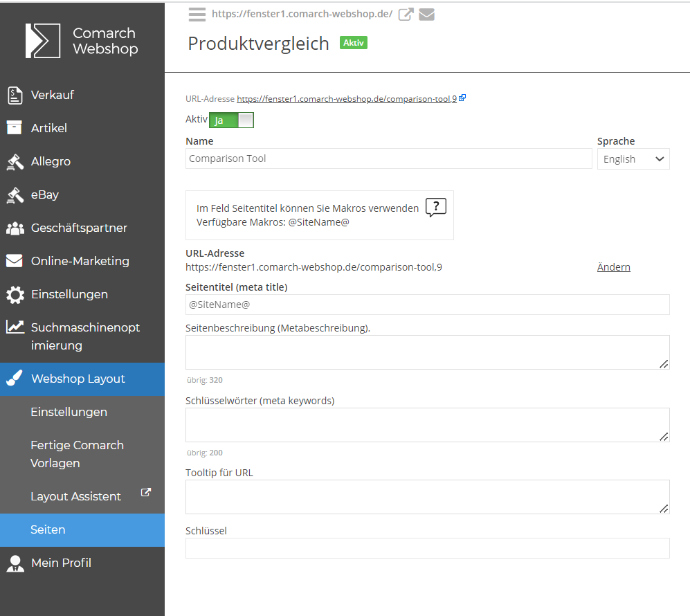Viewport: 690px width, 616px height.
Task: Open the macro help question mark icon
Action: click(435, 207)
